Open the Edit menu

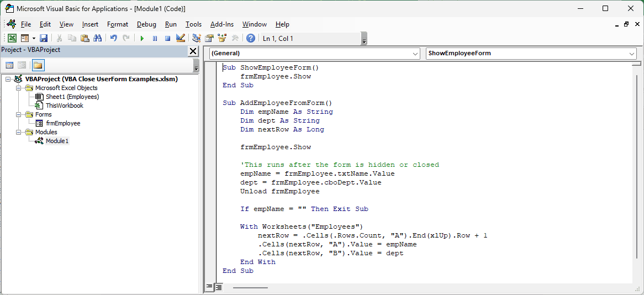(x=45, y=24)
